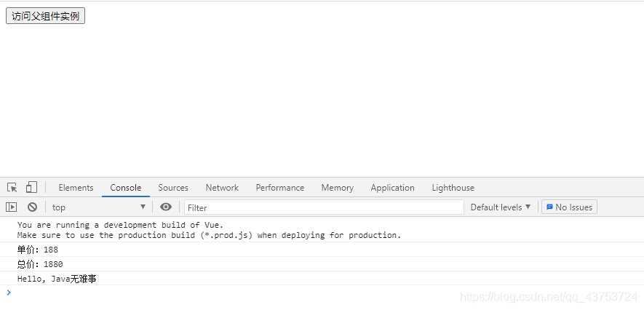This screenshot has width=644, height=310.
Task: Focus the console Filter input field
Action: coord(324,207)
